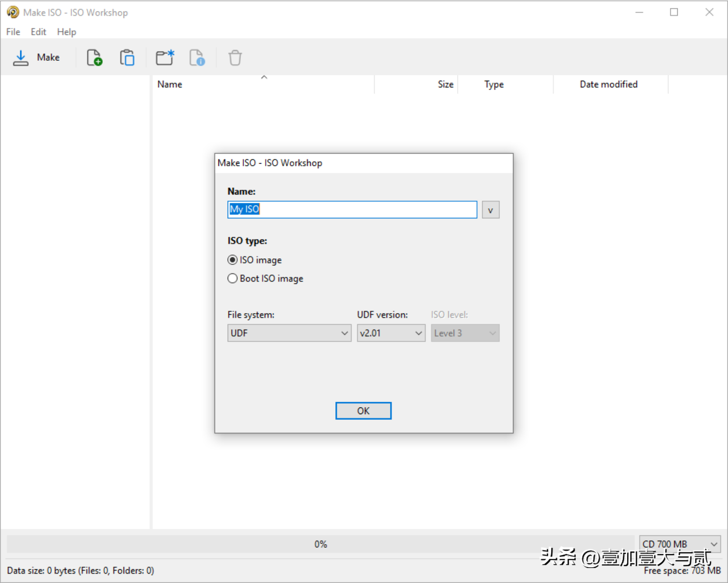Sort by Type column header
The width and height of the screenshot is (728, 583).
click(506, 84)
